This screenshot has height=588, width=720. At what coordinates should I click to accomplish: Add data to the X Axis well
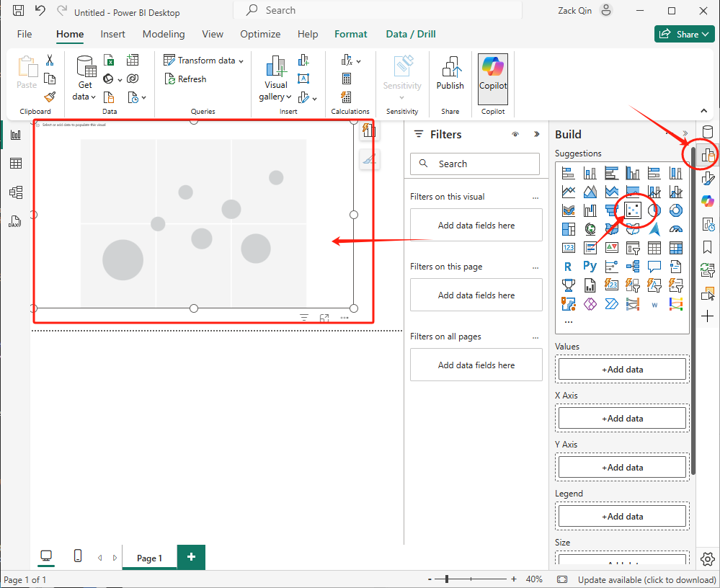tap(622, 418)
